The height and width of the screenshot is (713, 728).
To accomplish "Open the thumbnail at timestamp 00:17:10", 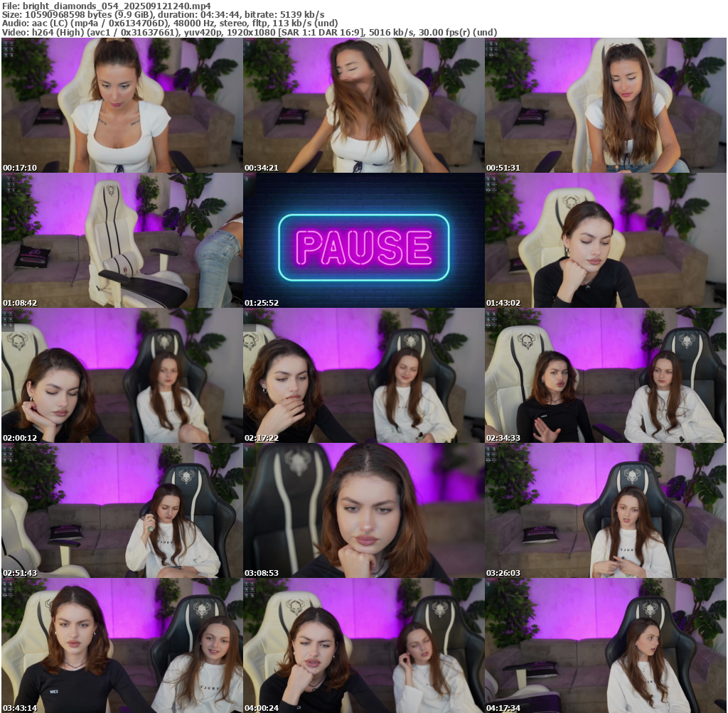I will pos(122,105).
